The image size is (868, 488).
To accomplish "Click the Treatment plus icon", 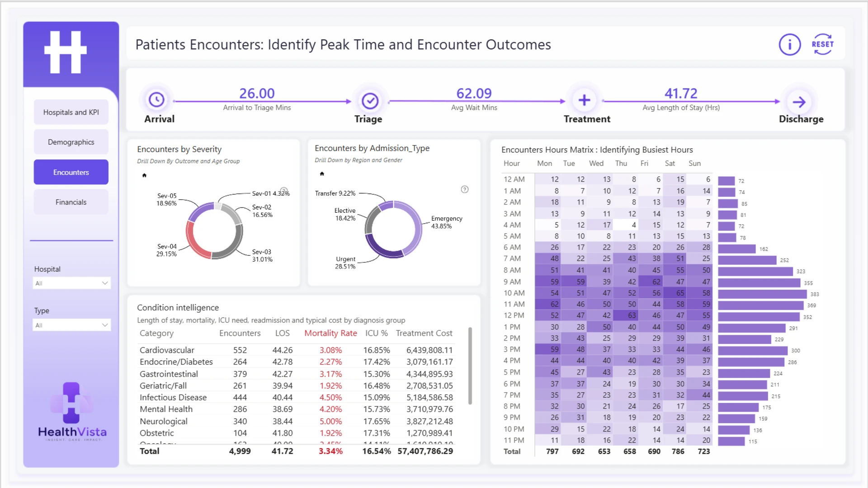I will coord(584,100).
